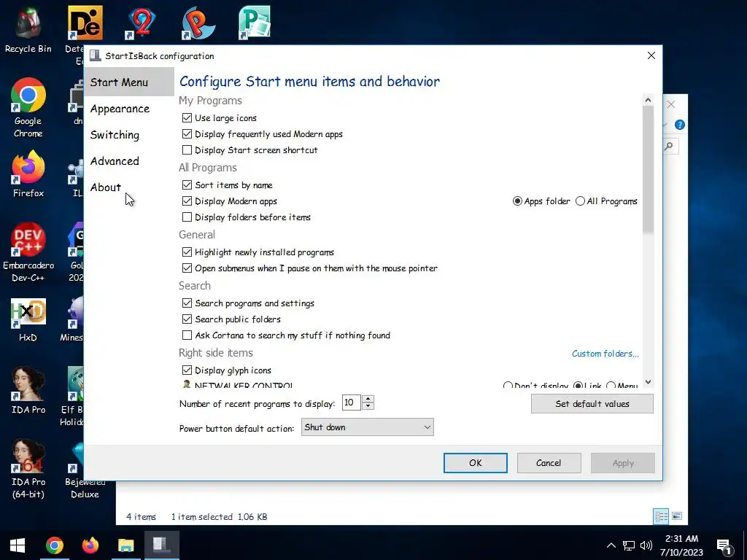Image resolution: width=747 pixels, height=560 pixels.
Task: Switch to the Advanced tab
Action: coord(115,161)
